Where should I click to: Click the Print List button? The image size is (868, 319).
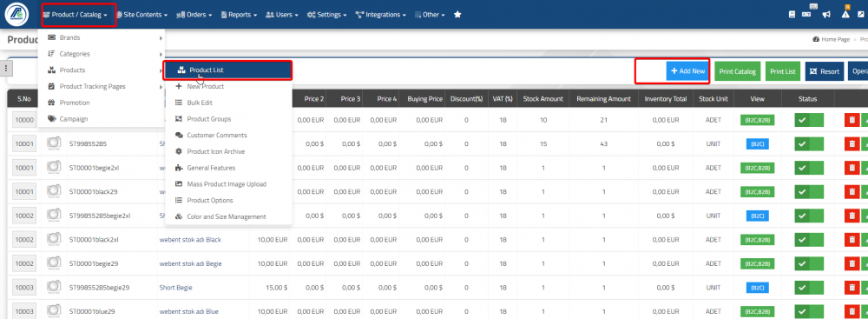(783, 71)
